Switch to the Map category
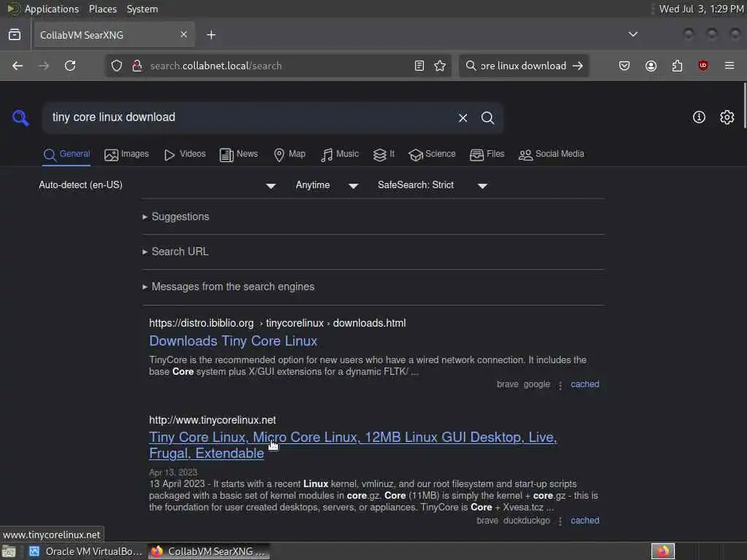This screenshot has height=560, width=747. click(289, 155)
